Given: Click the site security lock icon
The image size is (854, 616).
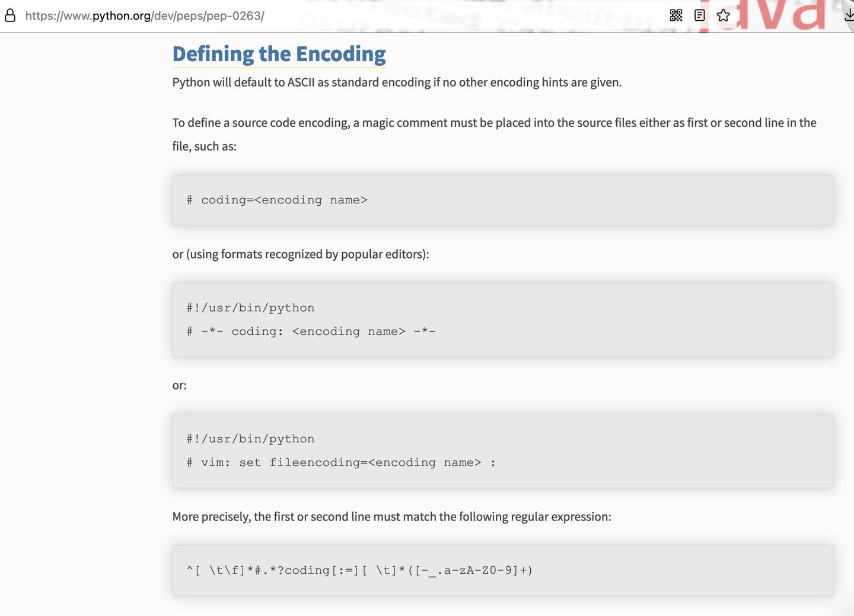Looking at the screenshot, I should coord(10,16).
